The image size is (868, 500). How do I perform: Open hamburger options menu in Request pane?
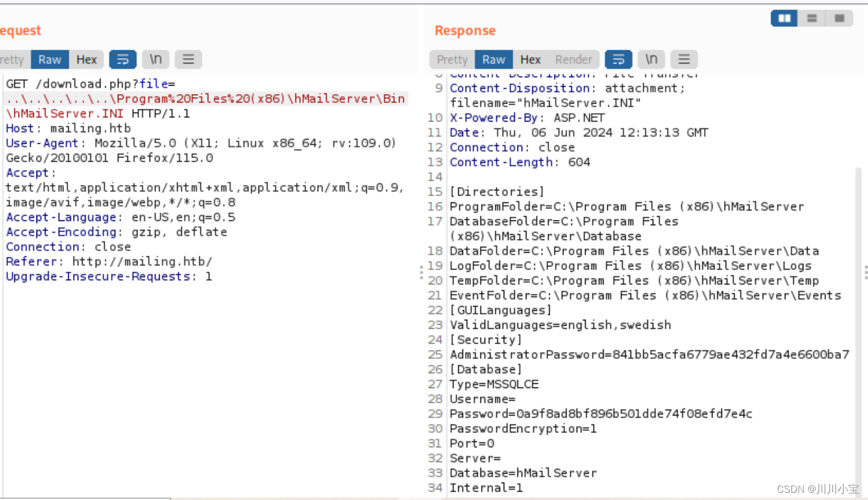pyautogui.click(x=188, y=59)
